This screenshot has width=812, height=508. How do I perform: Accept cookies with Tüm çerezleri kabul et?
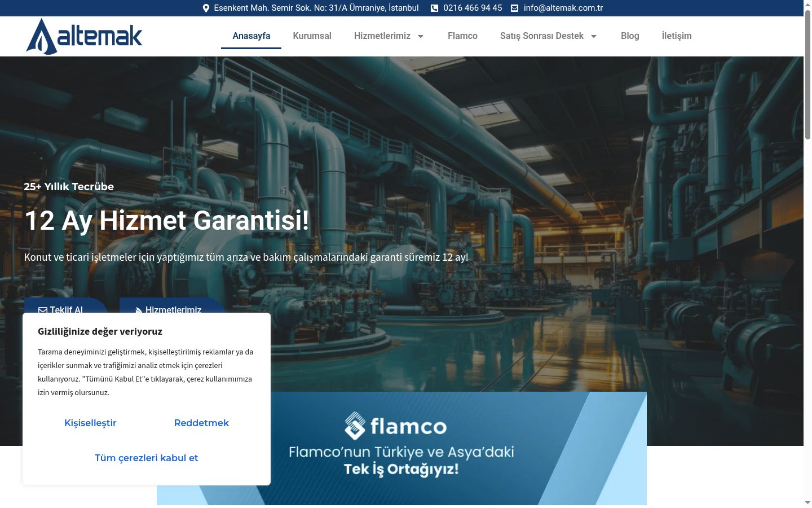tap(146, 458)
